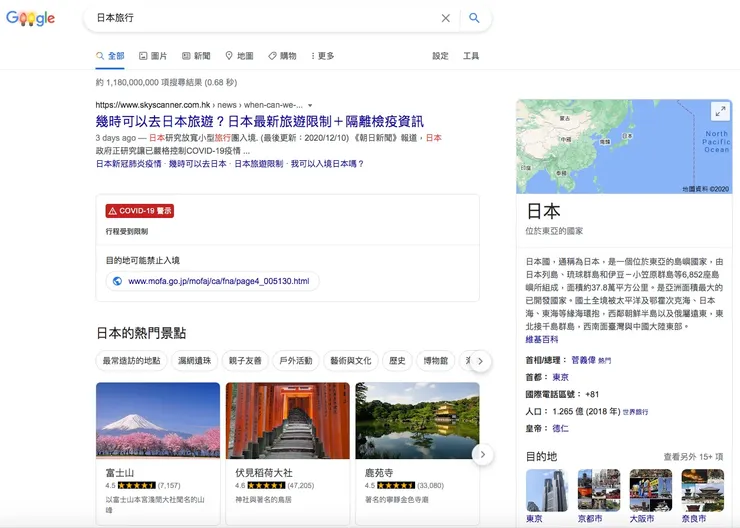The height and width of the screenshot is (528, 740).
Task: Switch to the 地圖 tab
Action: 239,56
